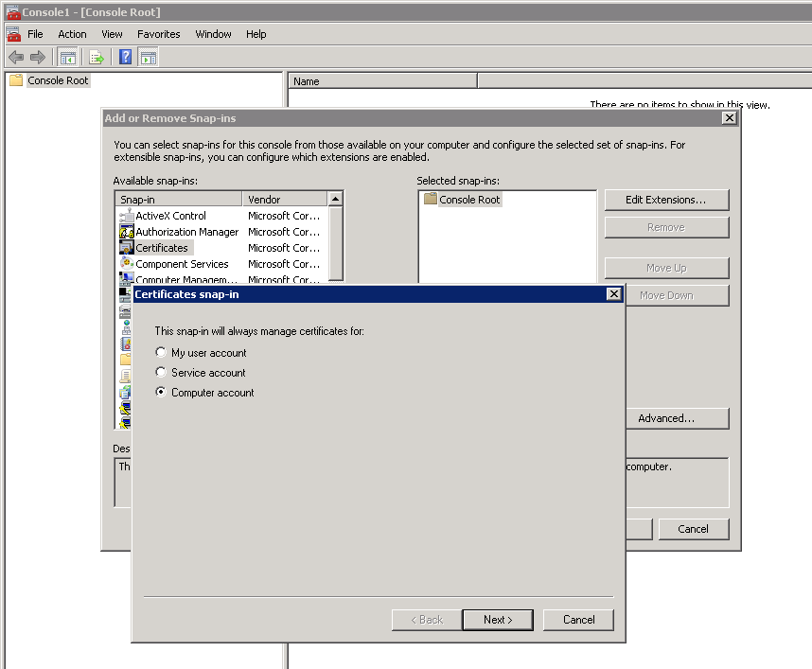Click the Advanced button
Screen dimensions: 812x669
[x=678, y=418]
